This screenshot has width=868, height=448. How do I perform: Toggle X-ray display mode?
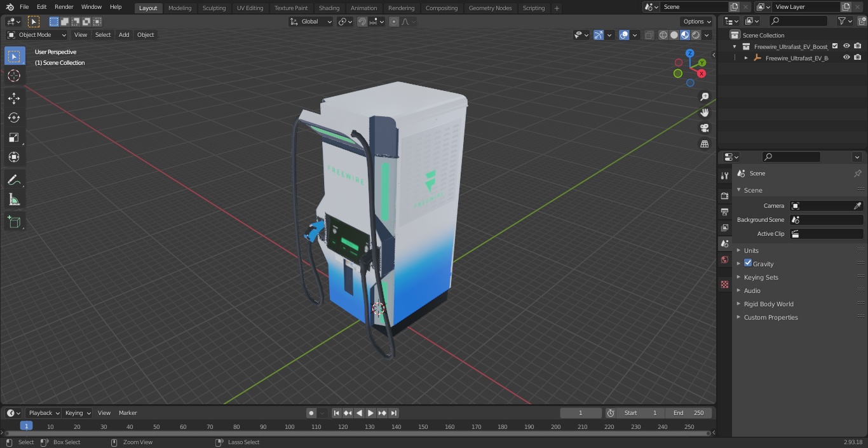coord(649,35)
